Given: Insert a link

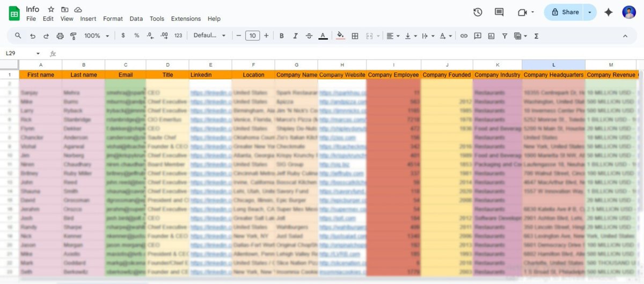Looking at the screenshot, I should click(464, 36).
